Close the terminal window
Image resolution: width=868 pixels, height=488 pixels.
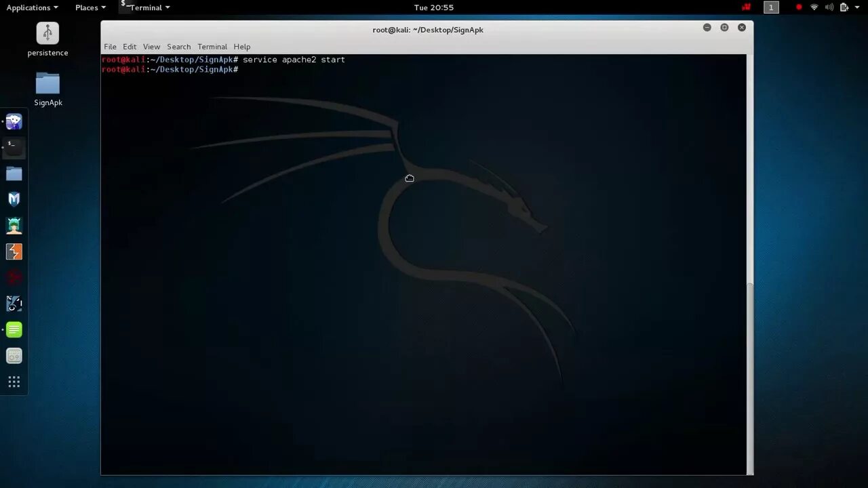coord(742,28)
